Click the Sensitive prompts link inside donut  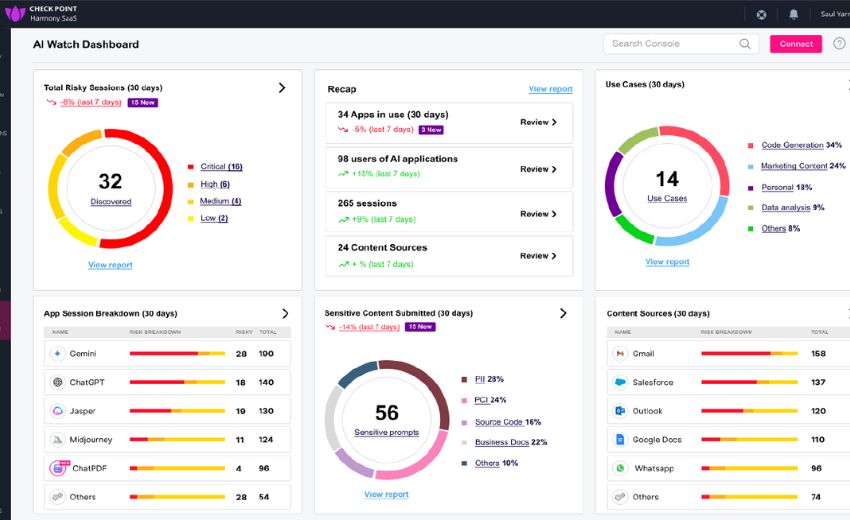387,432
